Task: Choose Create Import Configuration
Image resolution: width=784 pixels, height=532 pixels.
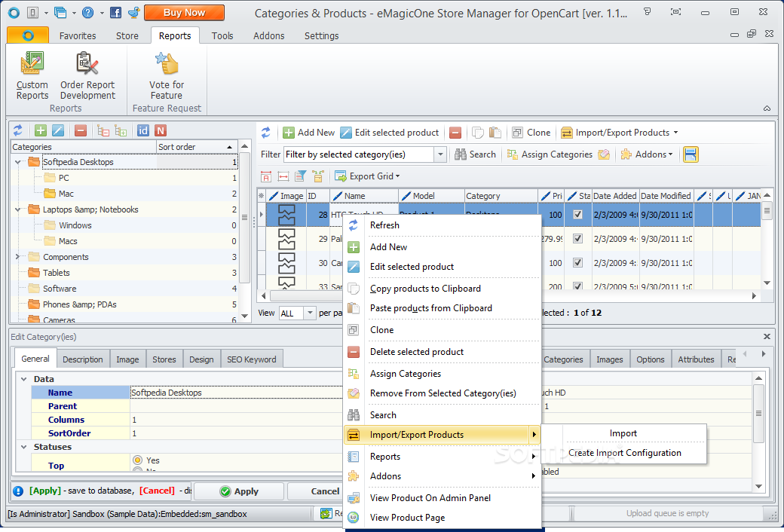Action: 624,452
